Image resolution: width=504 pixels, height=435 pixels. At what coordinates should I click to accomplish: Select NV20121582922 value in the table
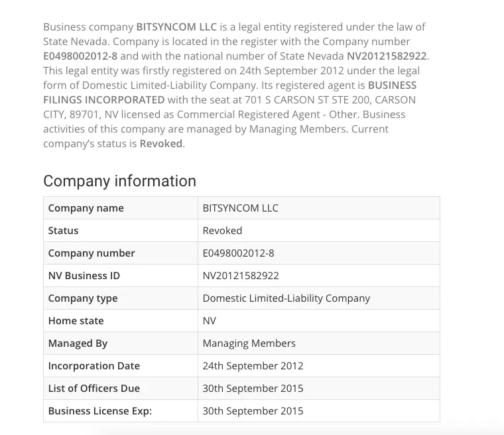241,276
